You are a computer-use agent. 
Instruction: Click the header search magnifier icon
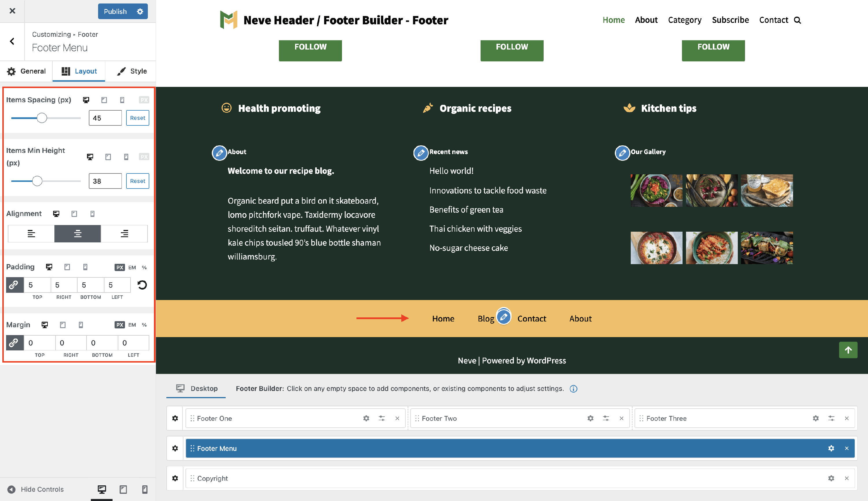797,20
